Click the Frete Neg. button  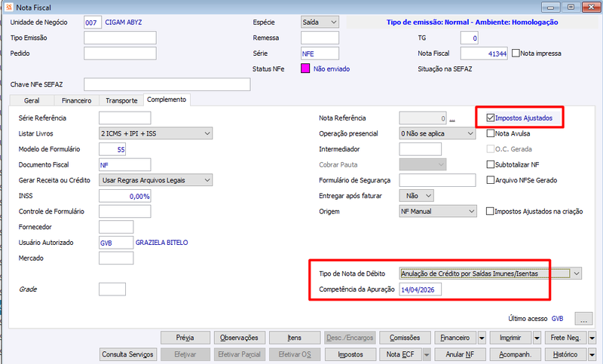566,338
